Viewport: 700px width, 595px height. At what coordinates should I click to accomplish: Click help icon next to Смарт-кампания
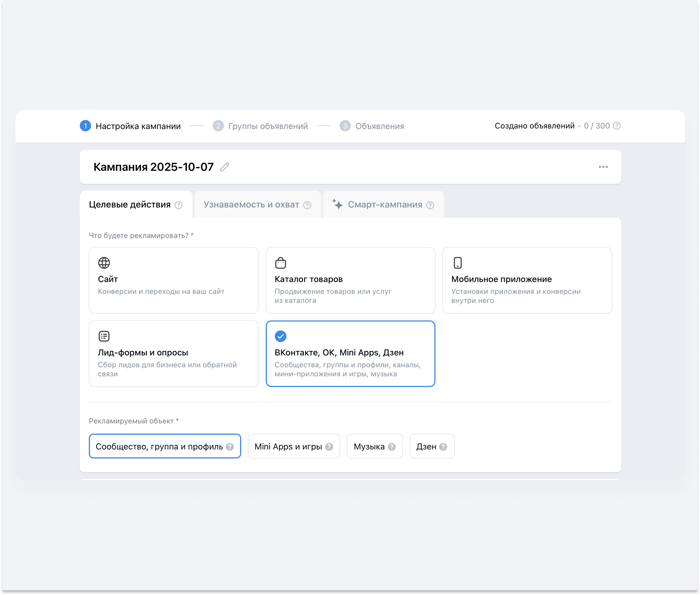pyautogui.click(x=430, y=205)
